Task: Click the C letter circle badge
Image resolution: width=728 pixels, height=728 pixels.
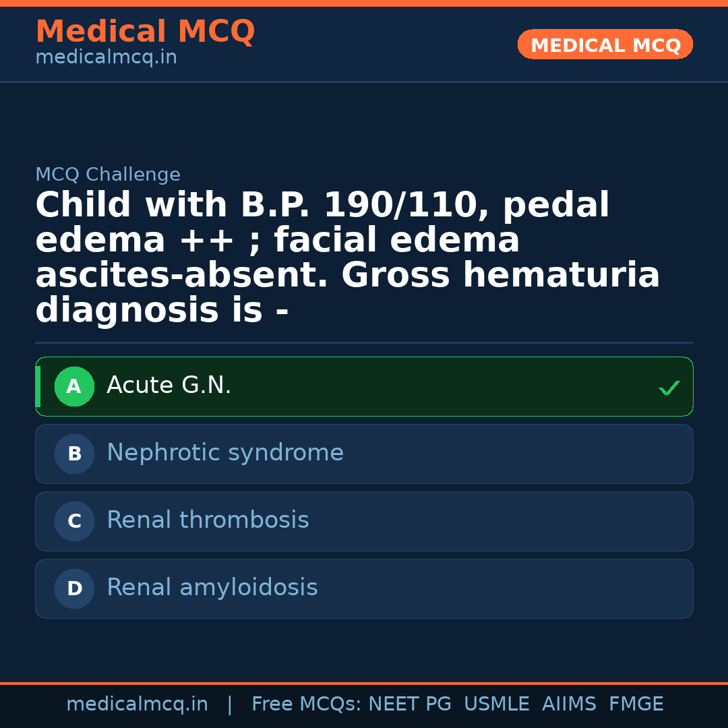Action: (x=74, y=522)
